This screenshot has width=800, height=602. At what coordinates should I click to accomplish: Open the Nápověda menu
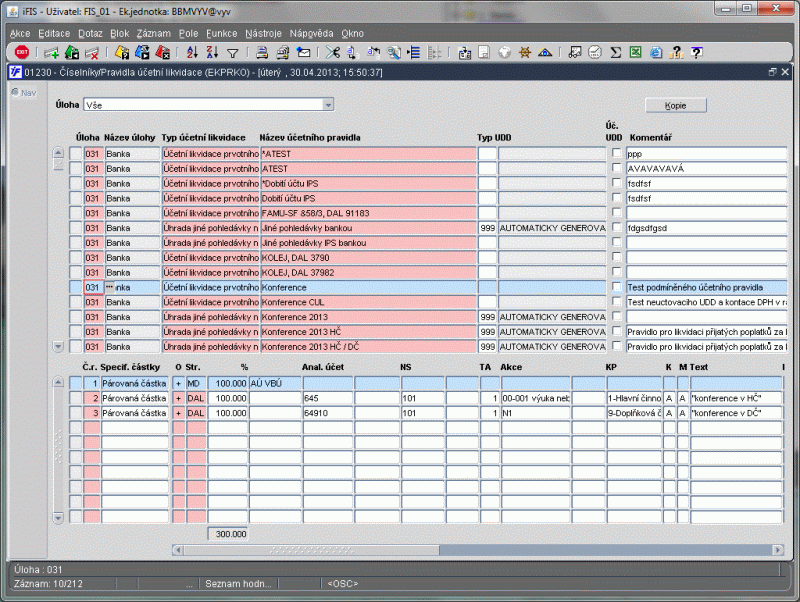click(311, 34)
